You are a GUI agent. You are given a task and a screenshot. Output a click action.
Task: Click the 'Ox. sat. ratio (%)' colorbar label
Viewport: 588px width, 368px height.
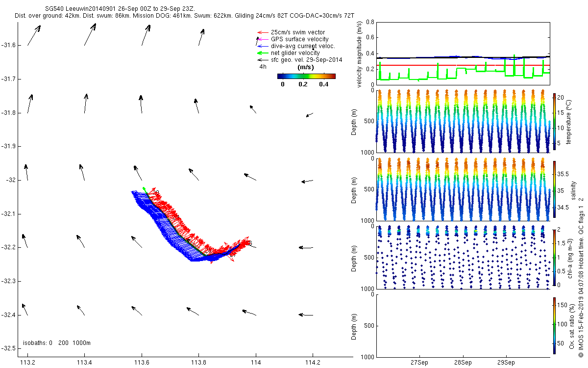click(572, 325)
